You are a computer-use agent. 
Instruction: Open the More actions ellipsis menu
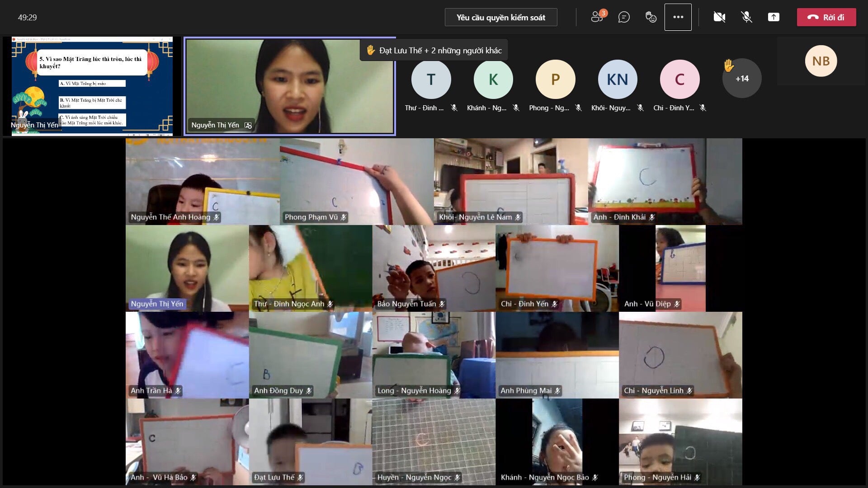tap(678, 17)
